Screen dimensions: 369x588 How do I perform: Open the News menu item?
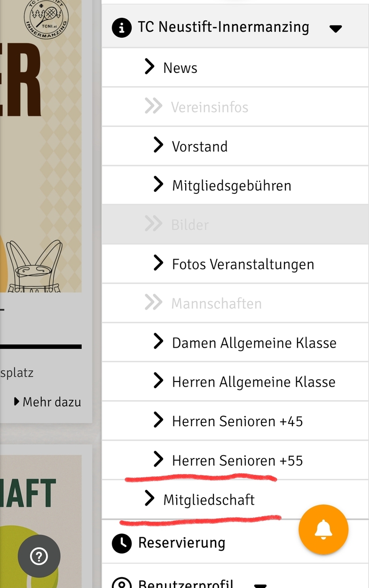[x=180, y=68]
